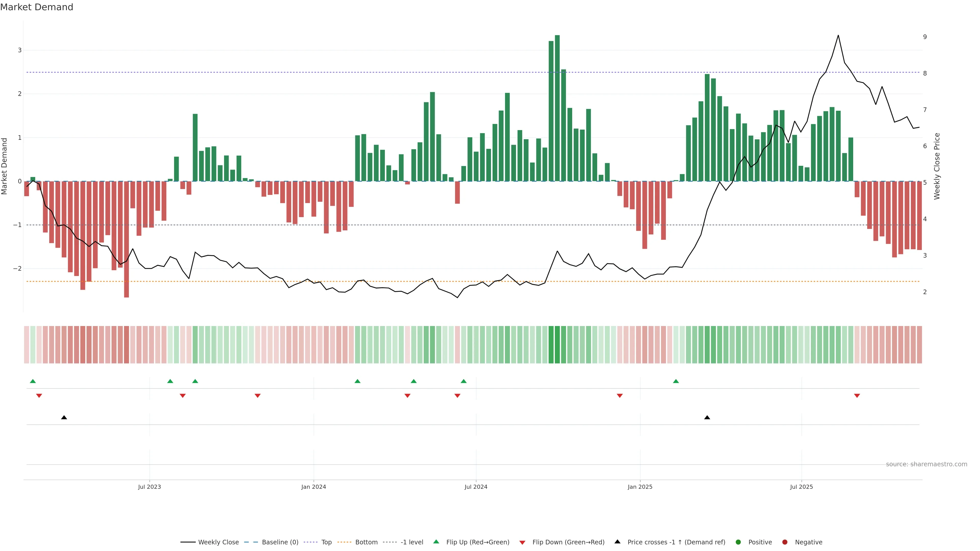The image size is (980, 551).
Task: Click the darkest green heatmap cell
Action: 557,345
